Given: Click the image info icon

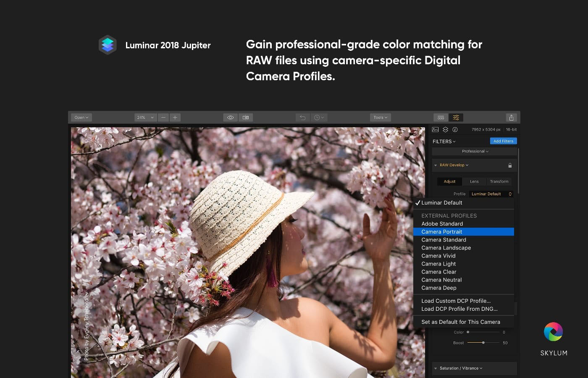Looking at the screenshot, I should pyautogui.click(x=455, y=130).
